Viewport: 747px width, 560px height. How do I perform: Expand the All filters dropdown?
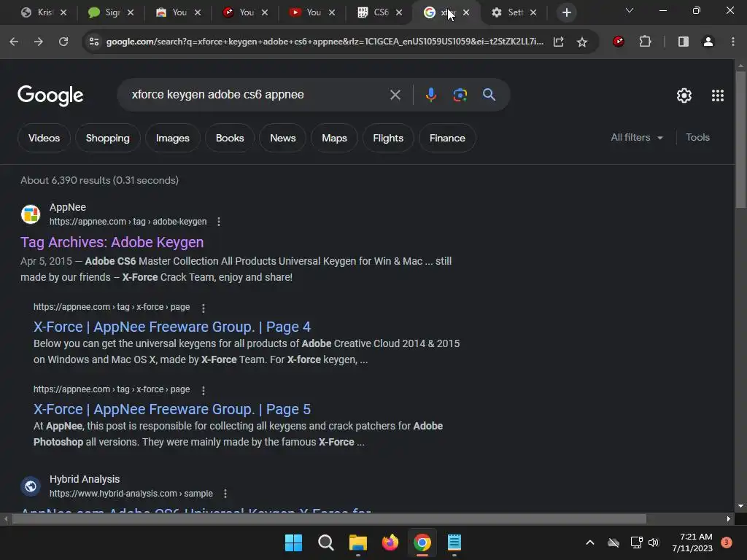[x=637, y=138]
